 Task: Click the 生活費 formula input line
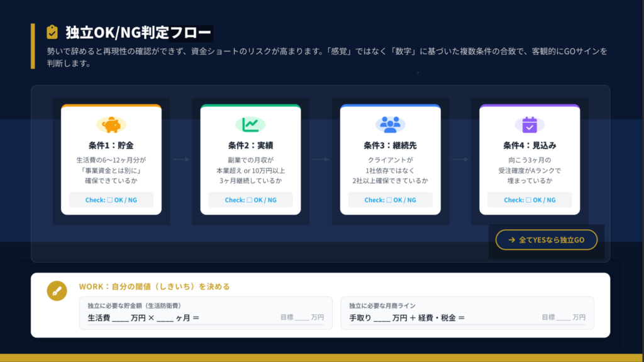(143, 318)
